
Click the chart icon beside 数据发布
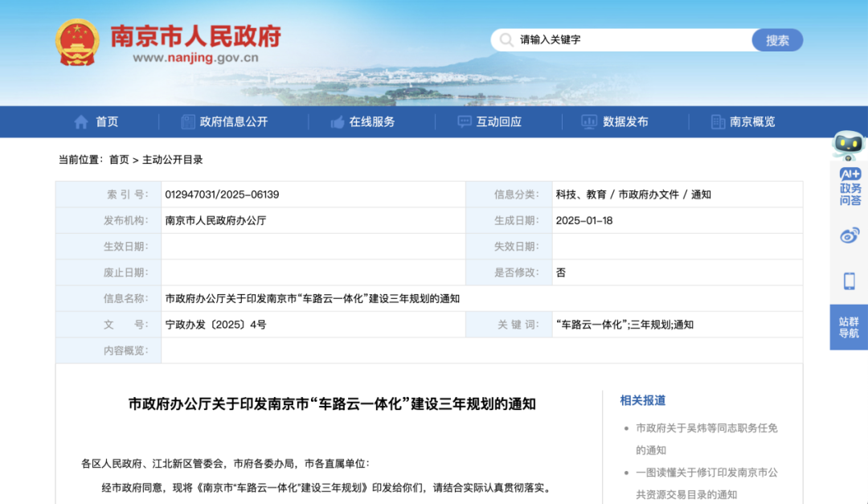click(589, 122)
